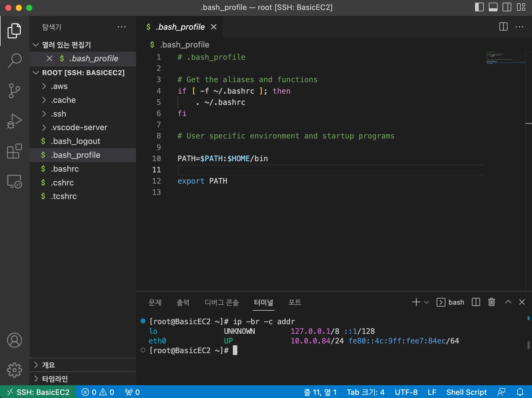532x398 pixels.
Task: Open the Search view in activity bar
Action: [x=14, y=61]
